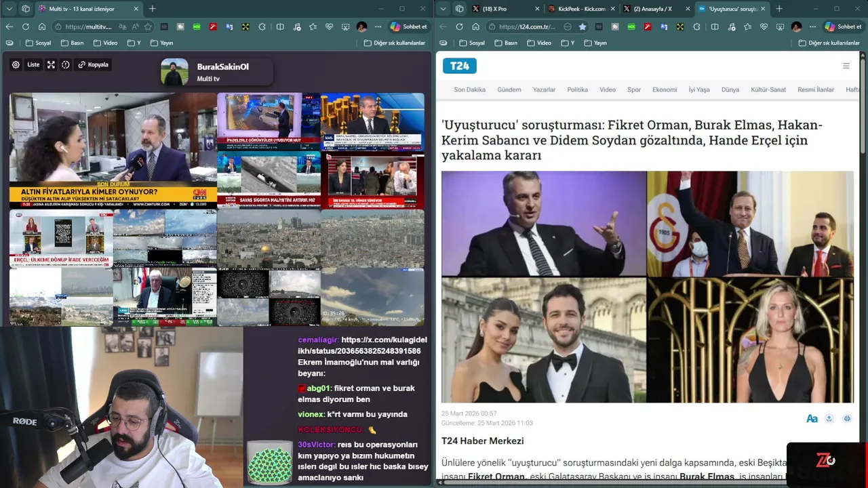Viewport: 868px width, 488px height.
Task: Open Son Dakika section on T24
Action: [469, 89]
